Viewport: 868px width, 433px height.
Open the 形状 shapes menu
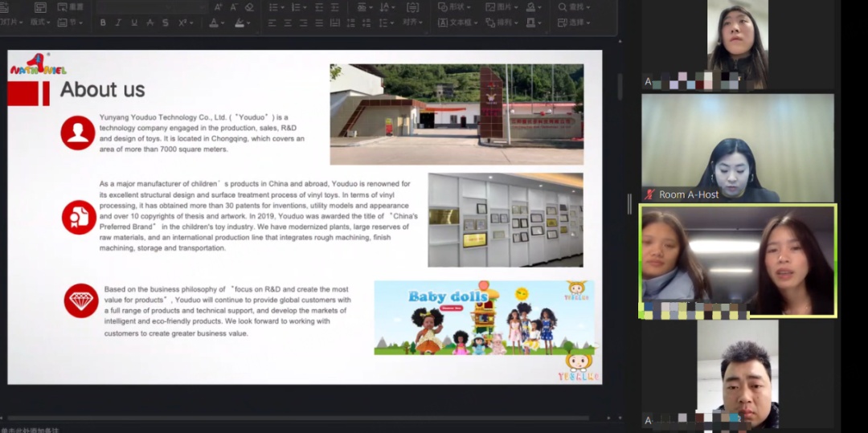pos(454,6)
